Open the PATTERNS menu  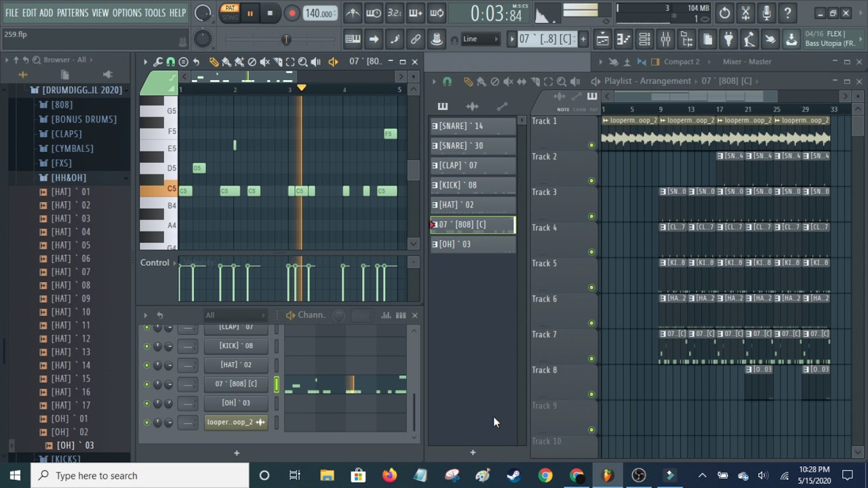pos(73,13)
